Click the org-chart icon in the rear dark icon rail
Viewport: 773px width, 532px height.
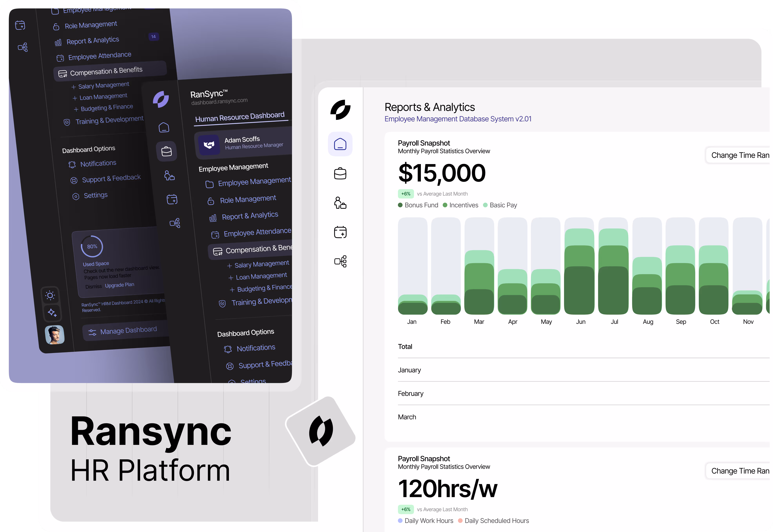pyautogui.click(x=23, y=47)
